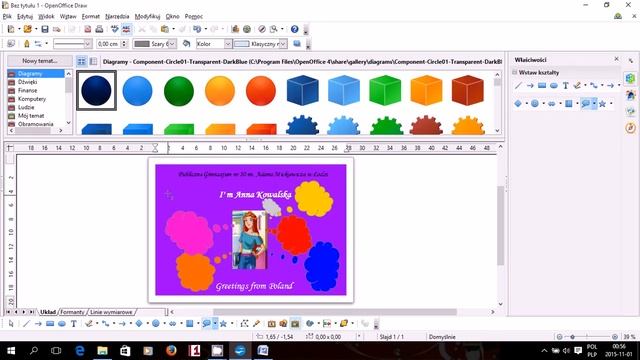Collapse the Wstaw kształty section

(x=515, y=72)
